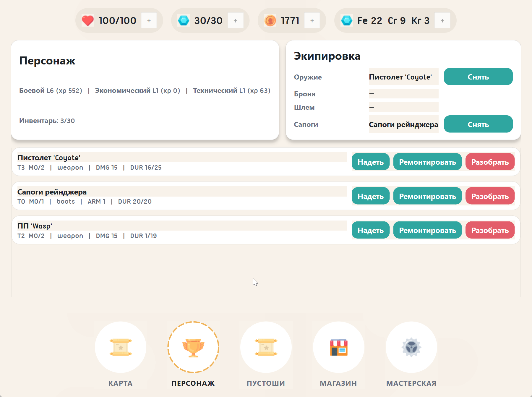
Task: Open the Карта map scroll icon
Action: [121, 347]
